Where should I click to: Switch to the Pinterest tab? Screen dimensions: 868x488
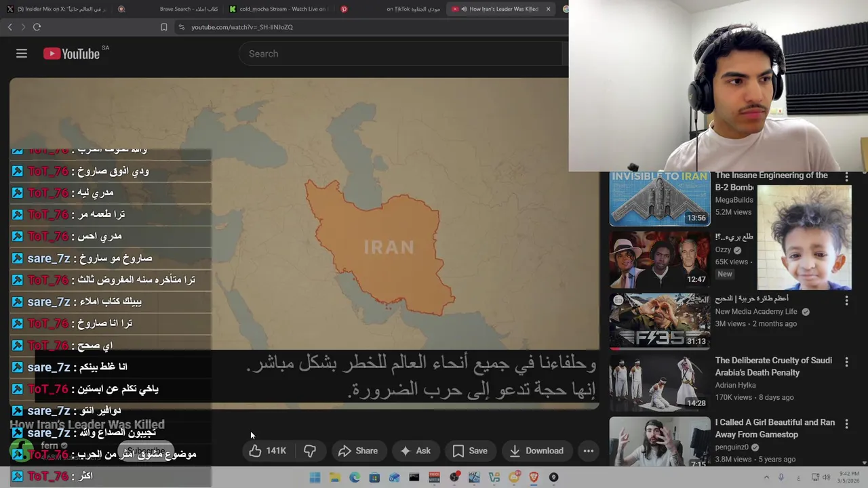(x=344, y=9)
